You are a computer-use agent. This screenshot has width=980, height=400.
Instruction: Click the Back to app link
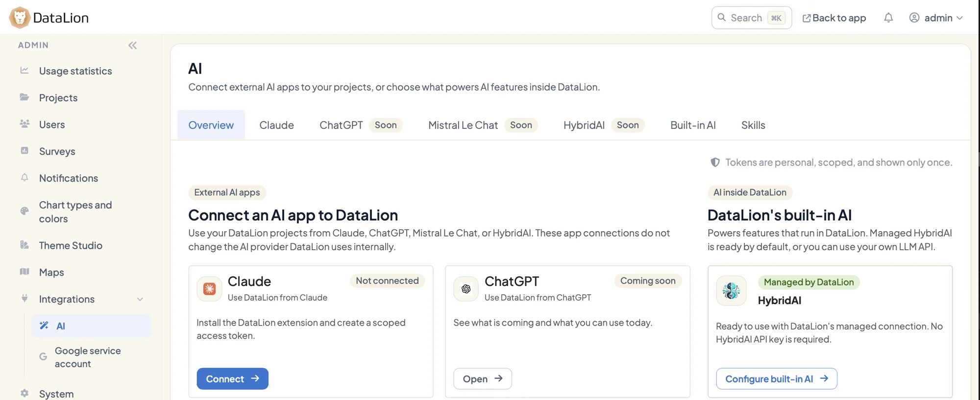click(834, 18)
